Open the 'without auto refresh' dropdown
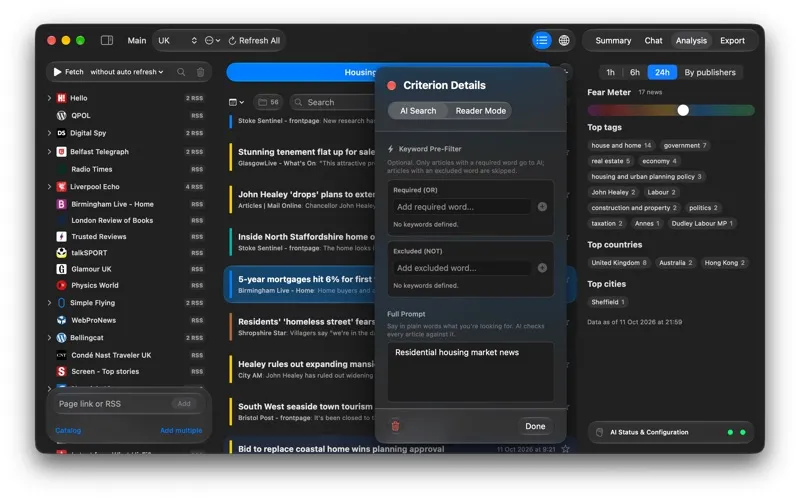Image resolution: width=800 pixels, height=500 pixels. (x=127, y=72)
